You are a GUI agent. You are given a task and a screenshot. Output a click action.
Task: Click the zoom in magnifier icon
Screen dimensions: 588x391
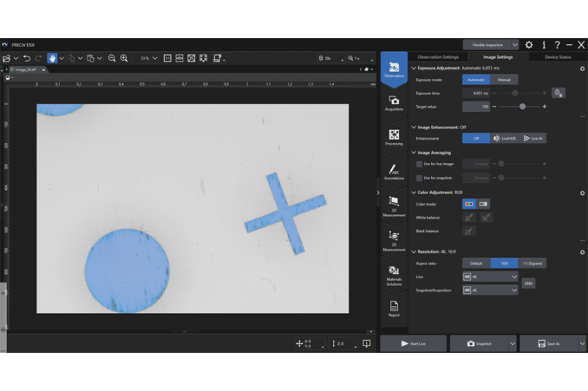pos(124,58)
